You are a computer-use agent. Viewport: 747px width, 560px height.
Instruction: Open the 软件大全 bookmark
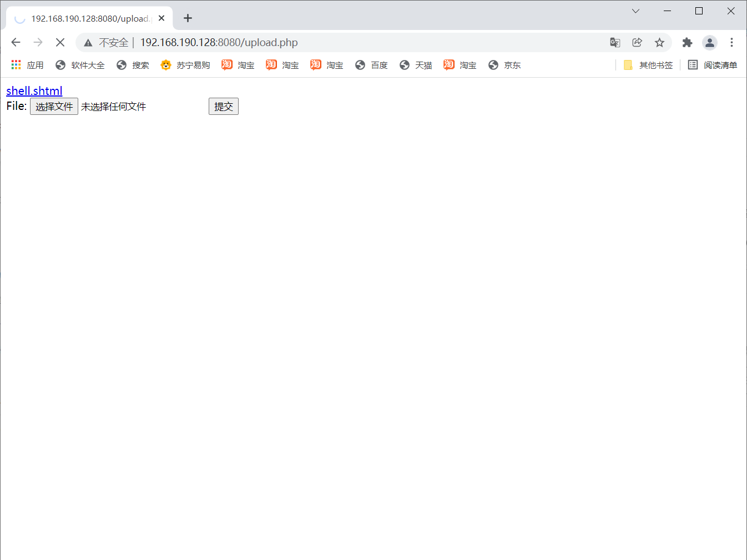[80, 65]
